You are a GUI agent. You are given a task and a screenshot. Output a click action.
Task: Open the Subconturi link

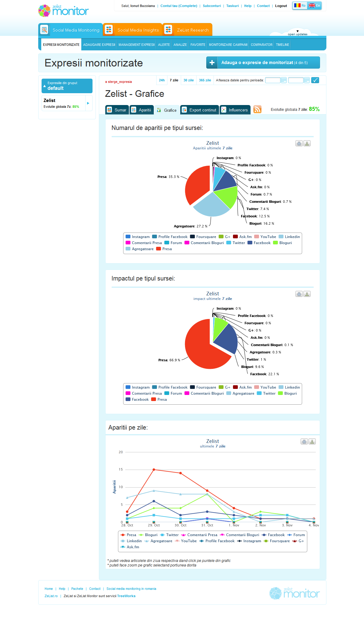[x=212, y=6]
